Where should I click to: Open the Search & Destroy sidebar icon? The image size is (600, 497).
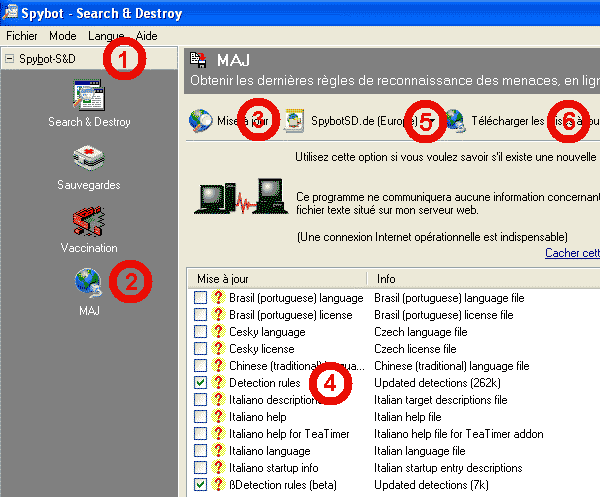(x=89, y=95)
